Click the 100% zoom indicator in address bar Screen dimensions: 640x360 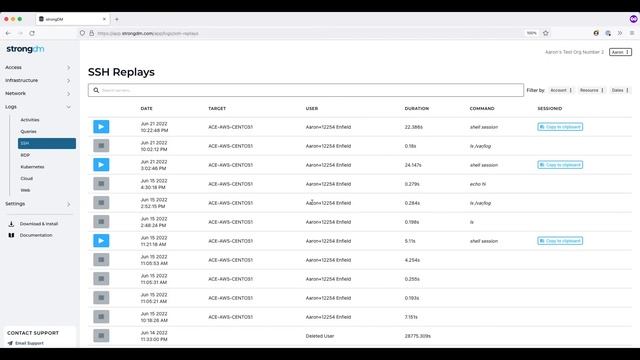pyautogui.click(x=531, y=33)
